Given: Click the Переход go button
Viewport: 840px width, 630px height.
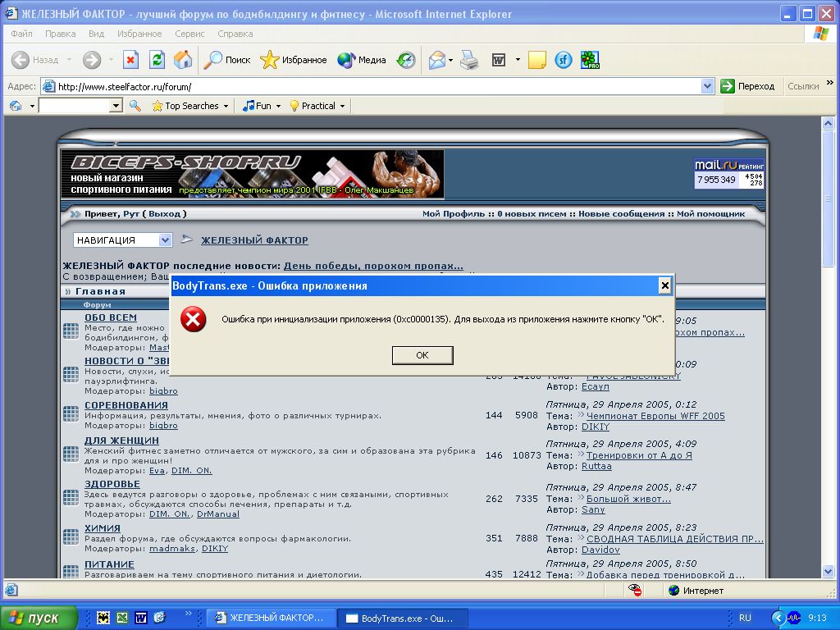Looking at the screenshot, I should coord(747,86).
